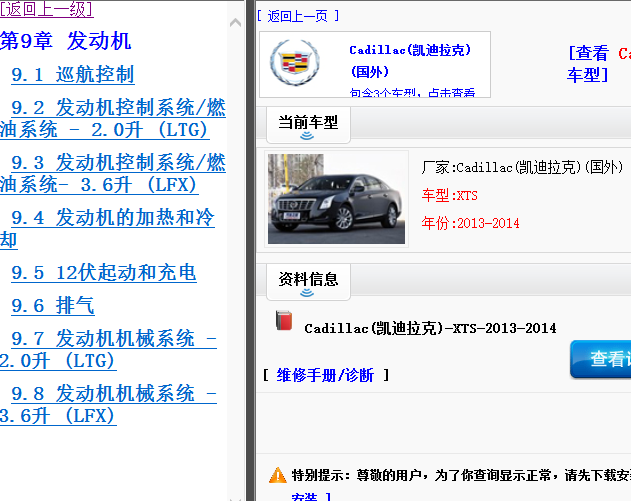Click the Cadillac XTS car thumbnail
This screenshot has width=631, height=501.
point(336,199)
